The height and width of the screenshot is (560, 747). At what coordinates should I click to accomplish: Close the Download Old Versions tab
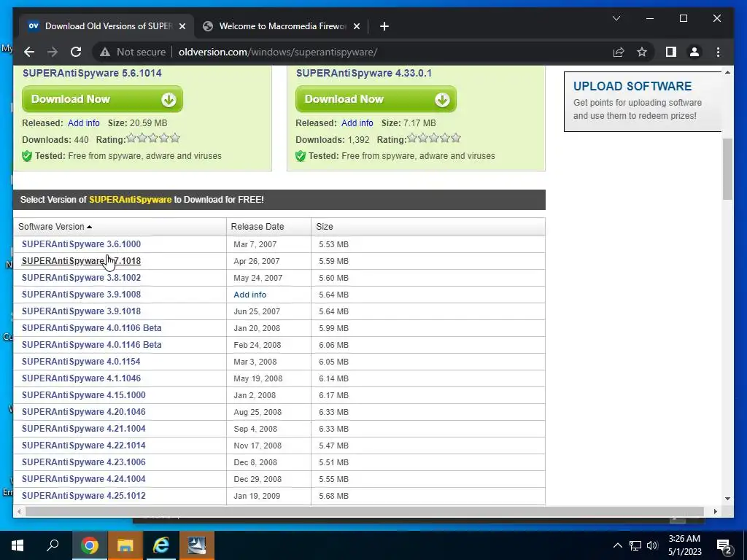[182, 26]
